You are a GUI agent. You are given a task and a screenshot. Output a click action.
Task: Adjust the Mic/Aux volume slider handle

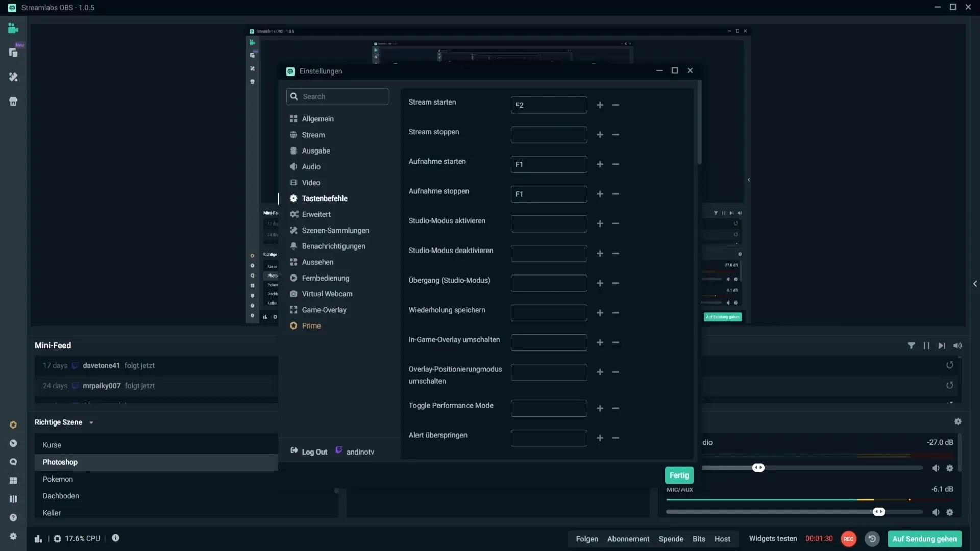878,512
